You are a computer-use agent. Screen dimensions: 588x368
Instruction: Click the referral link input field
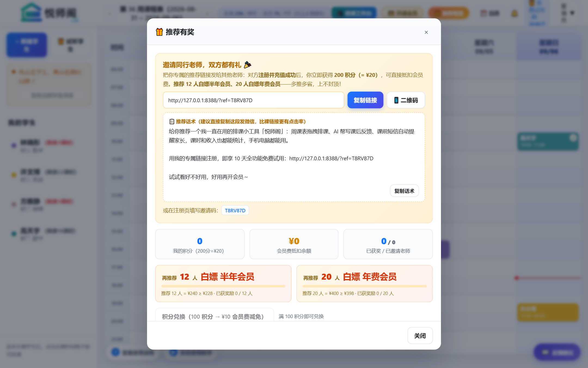point(253,100)
